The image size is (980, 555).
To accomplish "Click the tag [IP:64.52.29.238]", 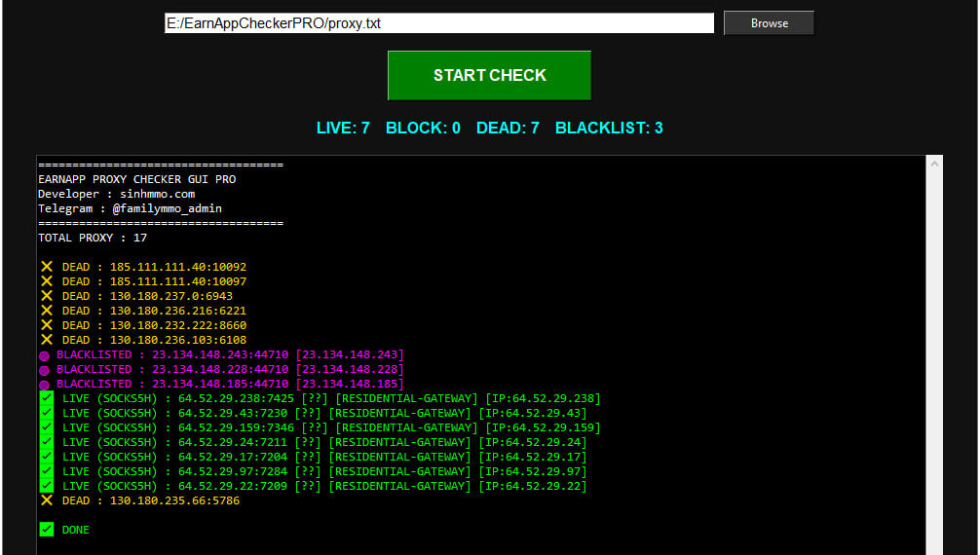I will click(544, 398).
